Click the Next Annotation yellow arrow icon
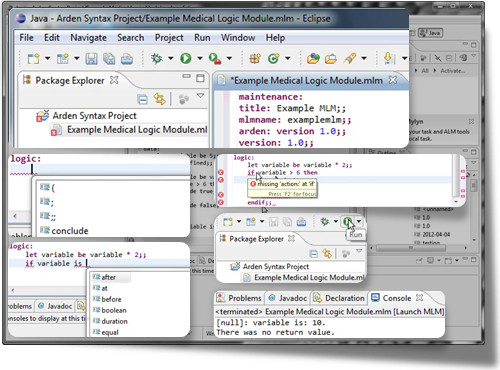The image size is (500, 370). point(388,58)
